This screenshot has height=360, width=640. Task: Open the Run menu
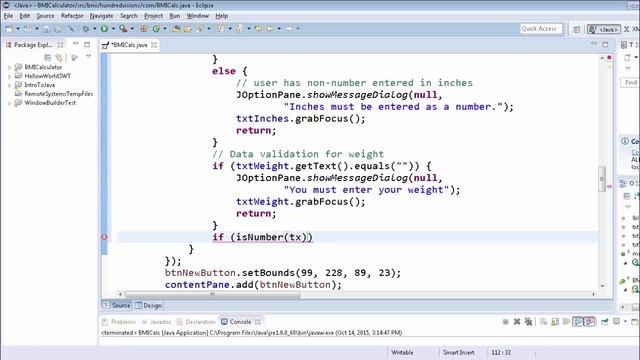click(x=175, y=16)
